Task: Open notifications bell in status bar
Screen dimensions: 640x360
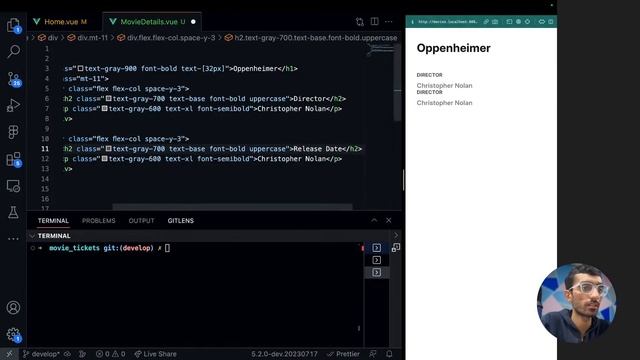Action: 389,354
